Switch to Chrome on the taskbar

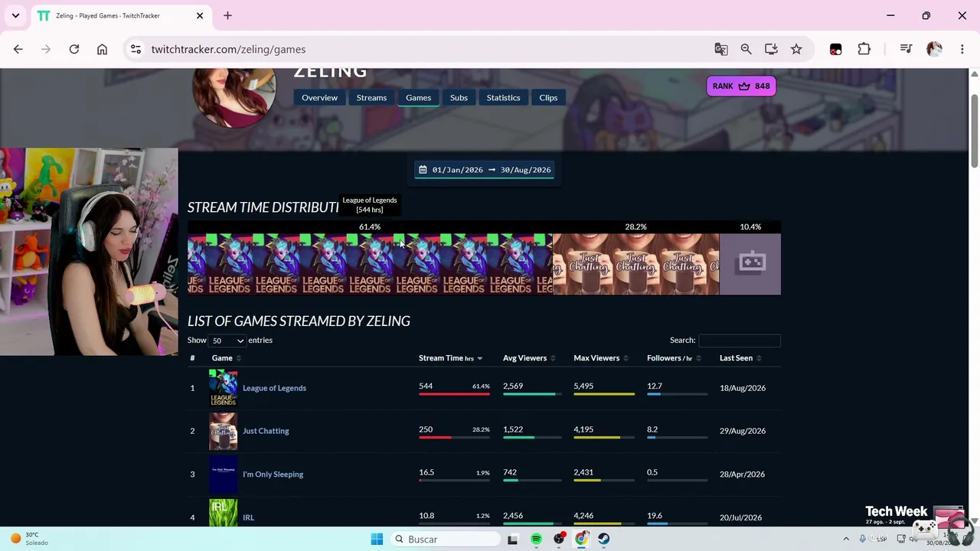[x=582, y=540]
